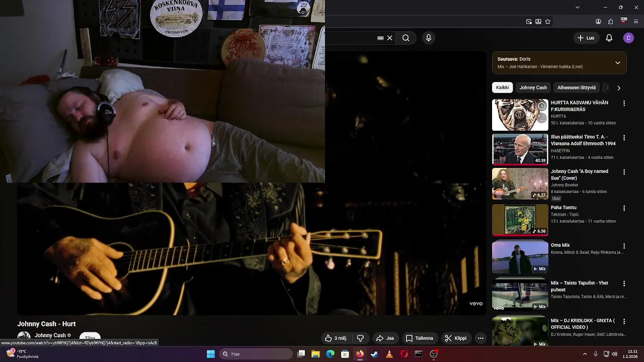644x362 pixels.
Task: Open the Johnny Cash channel name link
Action: click(50, 335)
